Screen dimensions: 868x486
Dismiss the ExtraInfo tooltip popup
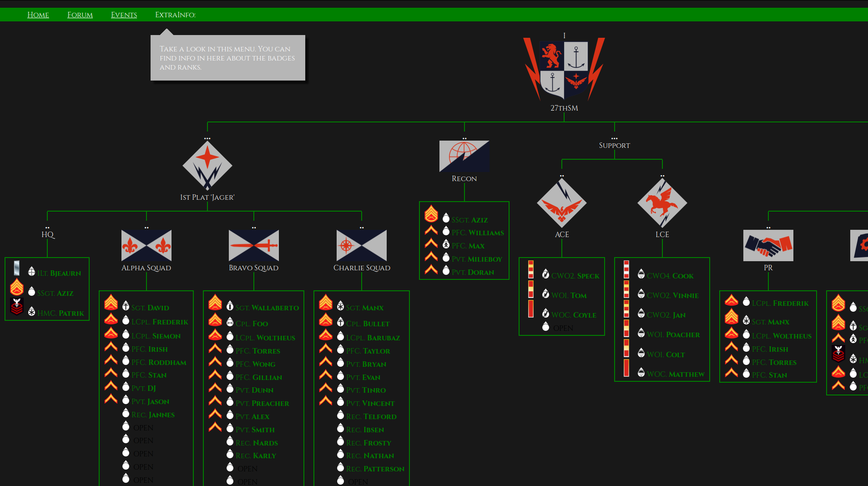point(227,57)
